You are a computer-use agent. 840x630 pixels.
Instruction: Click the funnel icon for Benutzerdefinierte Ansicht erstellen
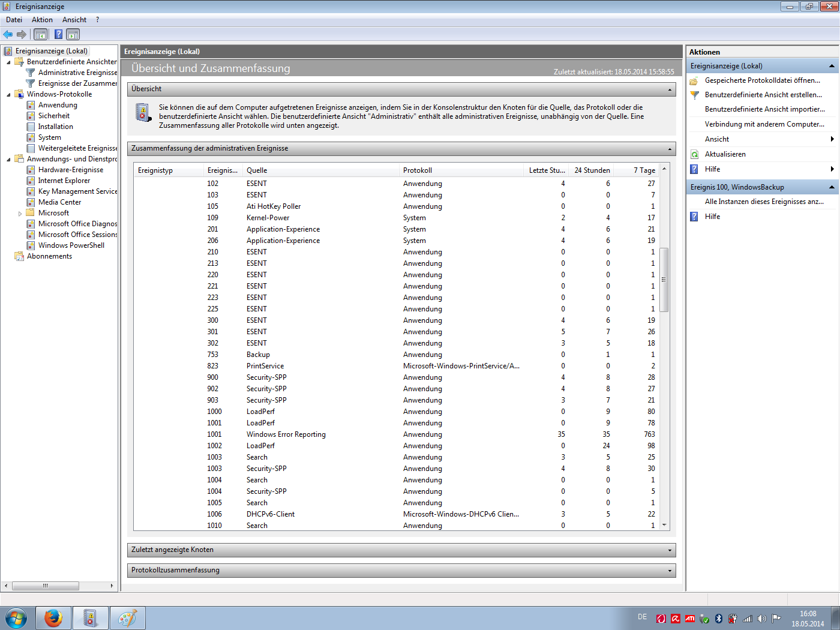[x=694, y=95]
